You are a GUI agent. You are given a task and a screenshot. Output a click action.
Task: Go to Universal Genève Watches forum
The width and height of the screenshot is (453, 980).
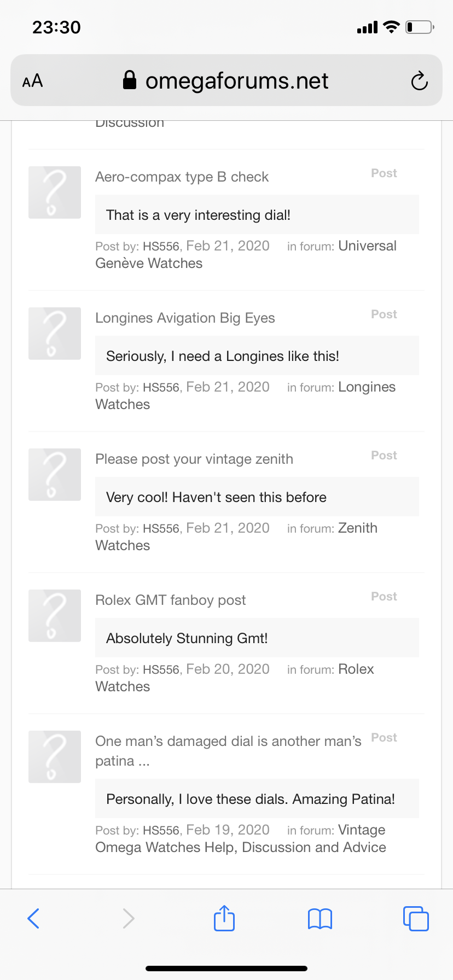(367, 246)
